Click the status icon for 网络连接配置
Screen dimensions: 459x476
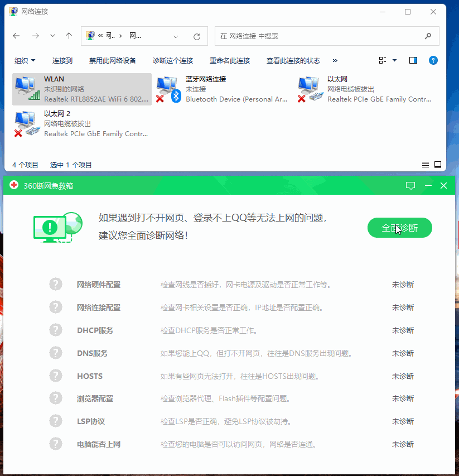pos(56,307)
